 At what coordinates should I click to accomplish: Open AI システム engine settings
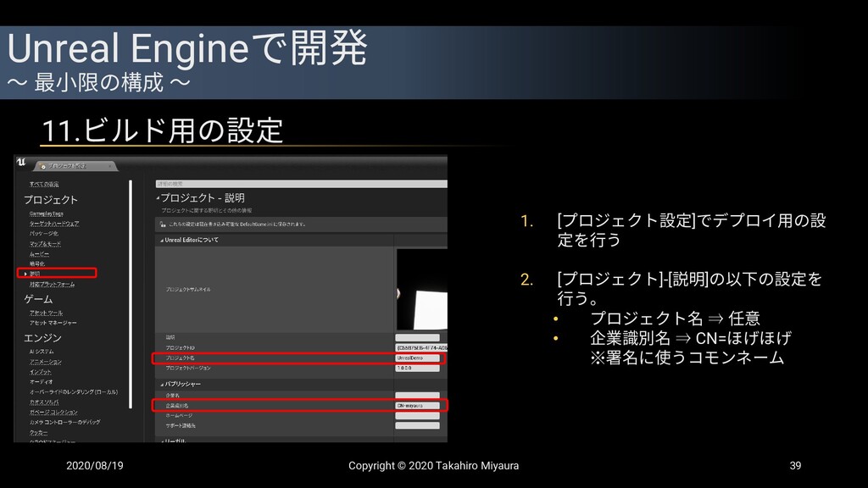coord(42,352)
